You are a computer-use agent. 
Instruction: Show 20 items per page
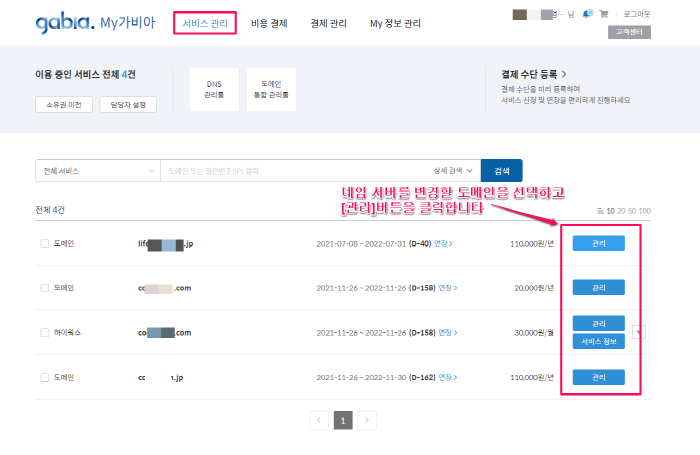coord(621,211)
